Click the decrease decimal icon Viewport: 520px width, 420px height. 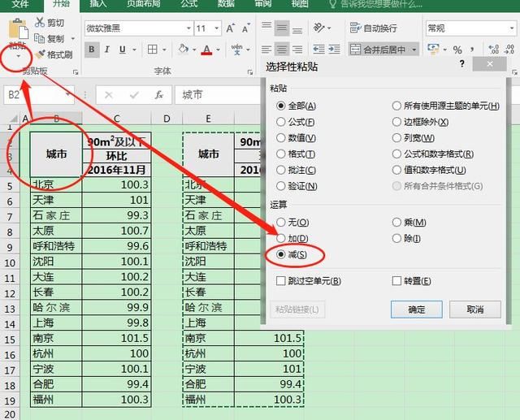[x=509, y=50]
